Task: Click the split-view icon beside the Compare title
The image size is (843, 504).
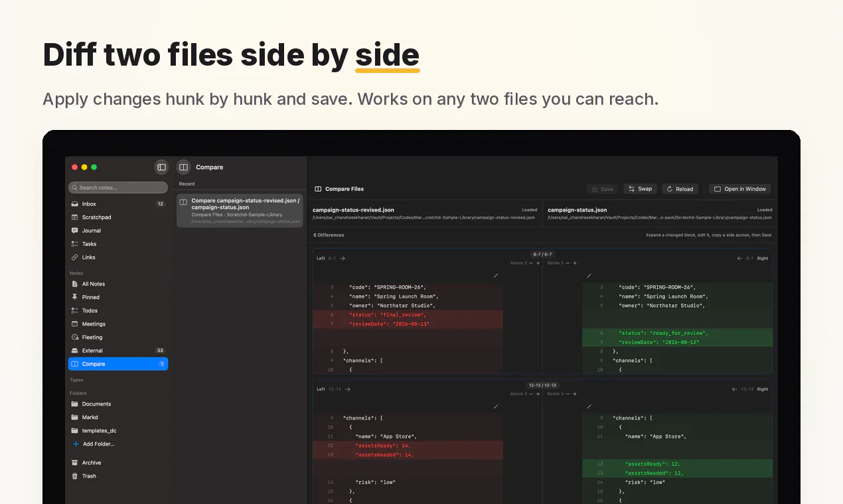Action: pos(184,167)
